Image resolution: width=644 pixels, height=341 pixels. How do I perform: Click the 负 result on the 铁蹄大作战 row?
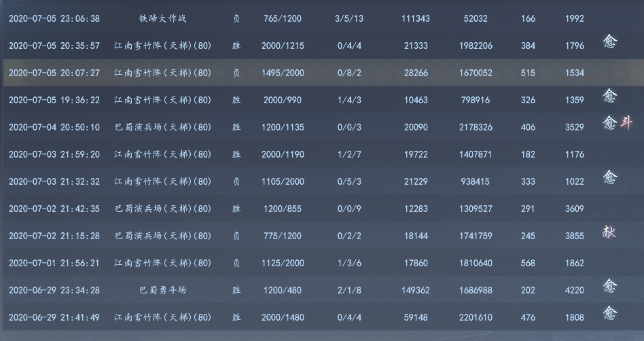[236, 18]
